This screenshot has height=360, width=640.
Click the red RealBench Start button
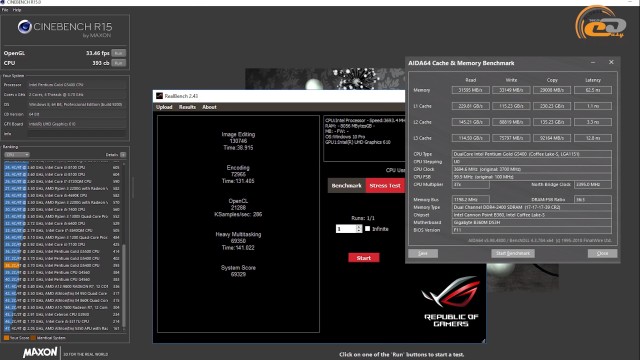point(364,258)
